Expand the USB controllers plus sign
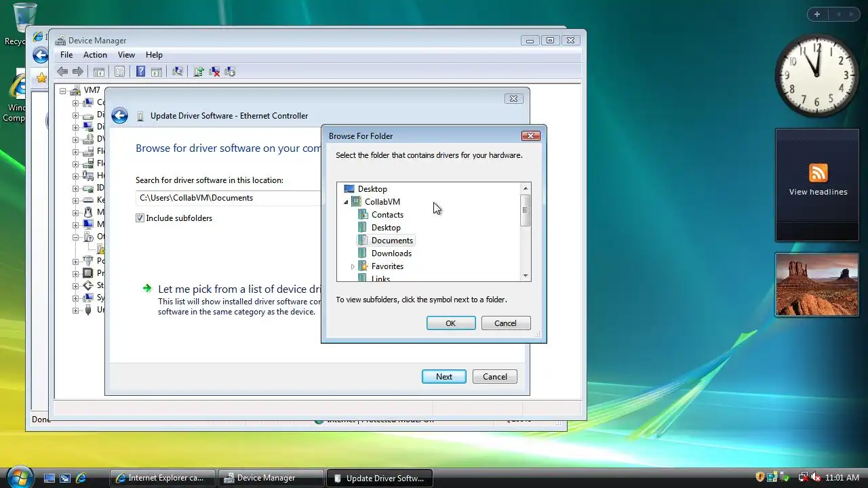The height and width of the screenshot is (488, 868). coord(75,310)
